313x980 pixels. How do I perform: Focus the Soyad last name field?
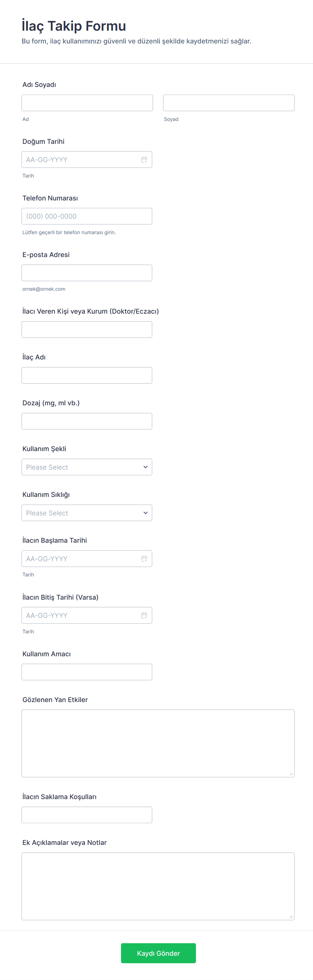229,103
